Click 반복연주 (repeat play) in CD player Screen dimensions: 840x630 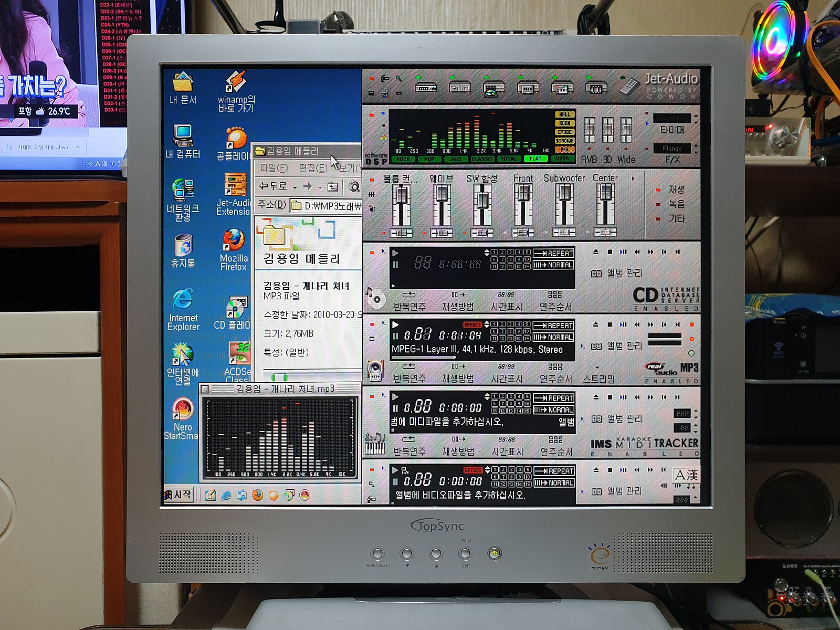click(409, 301)
